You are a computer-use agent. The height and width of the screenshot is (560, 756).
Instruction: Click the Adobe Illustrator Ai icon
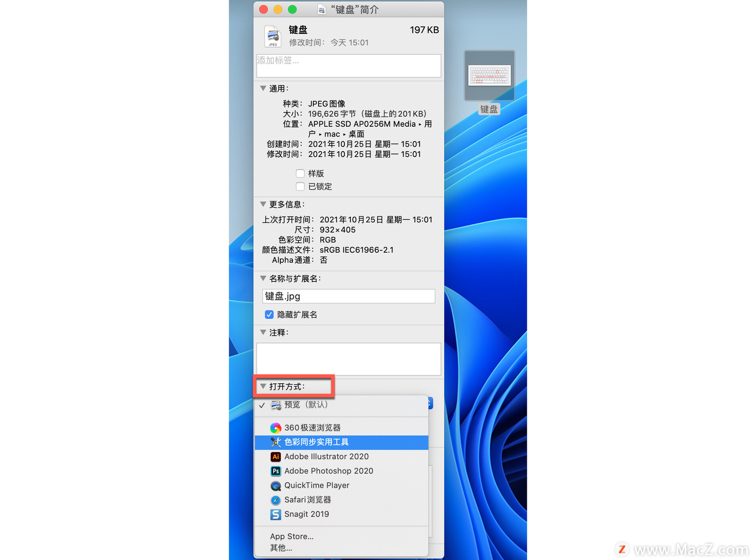[x=276, y=457]
